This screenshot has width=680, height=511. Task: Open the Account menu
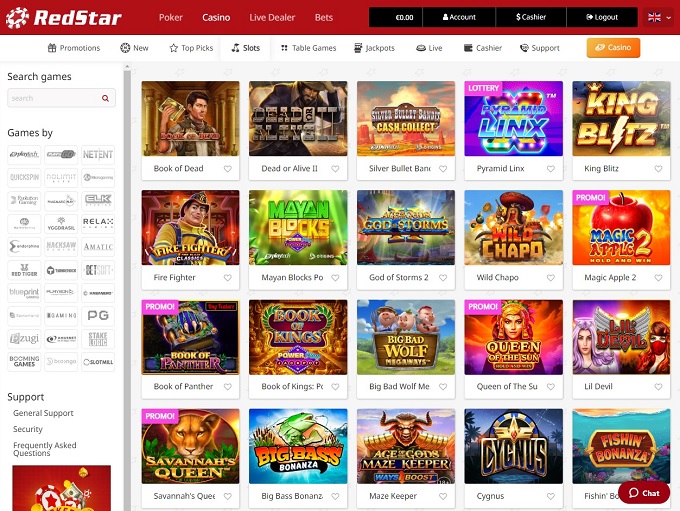pyautogui.click(x=459, y=17)
